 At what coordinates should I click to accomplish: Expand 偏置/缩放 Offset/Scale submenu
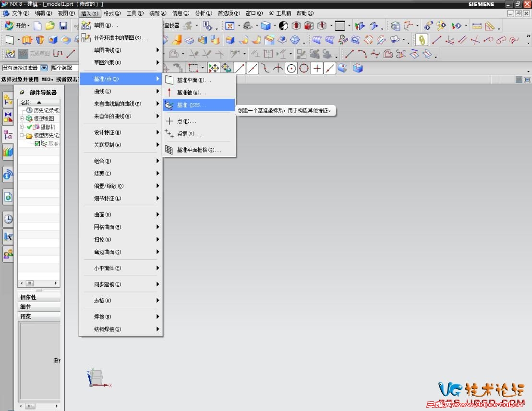click(121, 186)
